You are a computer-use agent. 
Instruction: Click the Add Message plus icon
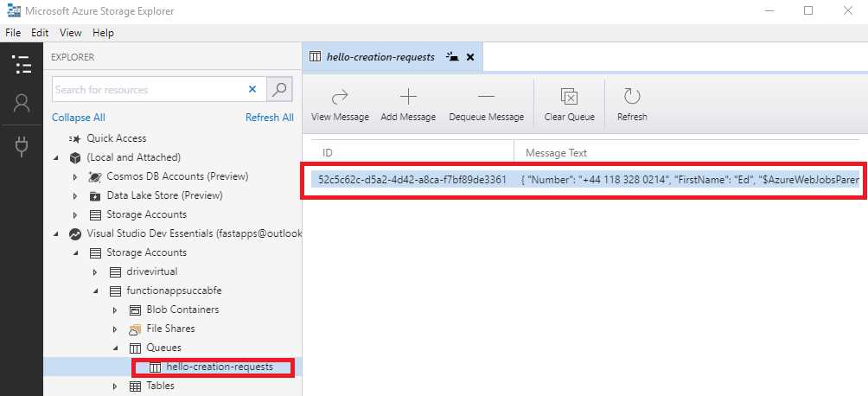click(x=408, y=97)
